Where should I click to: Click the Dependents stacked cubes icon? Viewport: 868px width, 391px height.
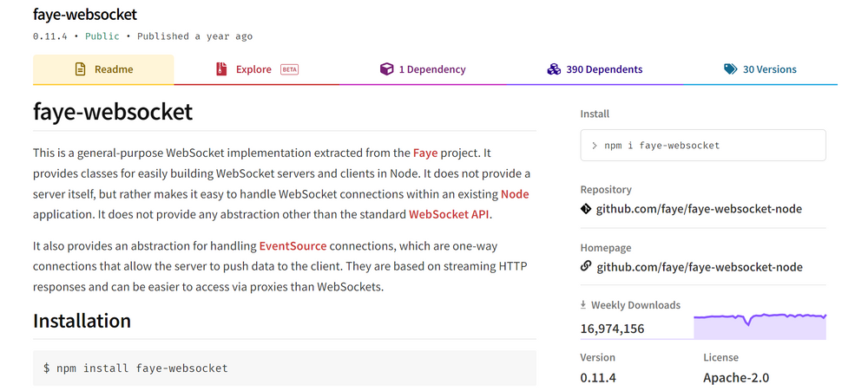(x=554, y=69)
